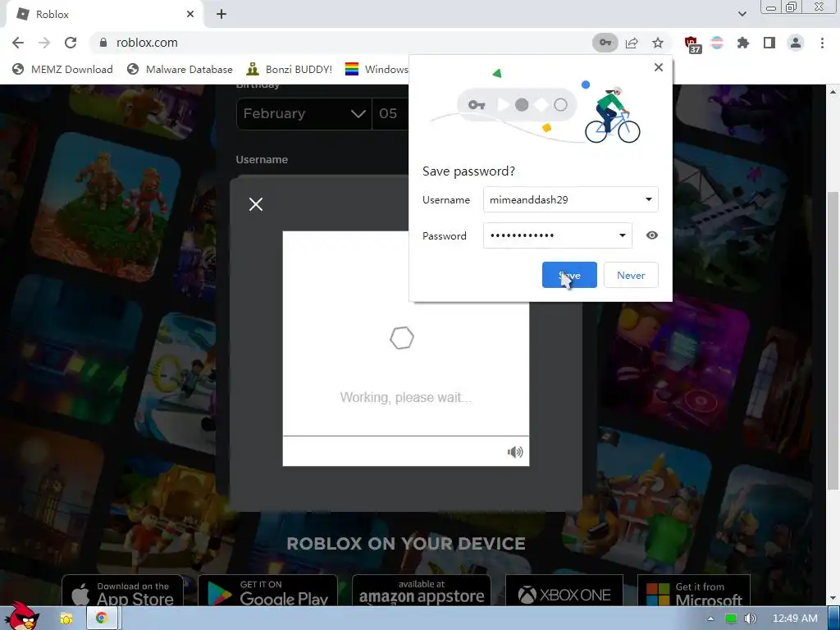The image size is (840, 630).
Task: Open the MEMZ Download bookmark
Action: pos(62,69)
